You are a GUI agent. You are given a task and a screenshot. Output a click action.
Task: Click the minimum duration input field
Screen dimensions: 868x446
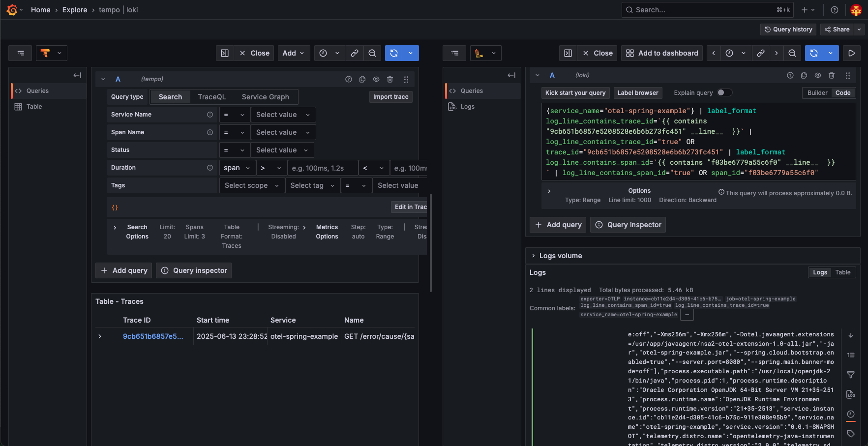323,168
